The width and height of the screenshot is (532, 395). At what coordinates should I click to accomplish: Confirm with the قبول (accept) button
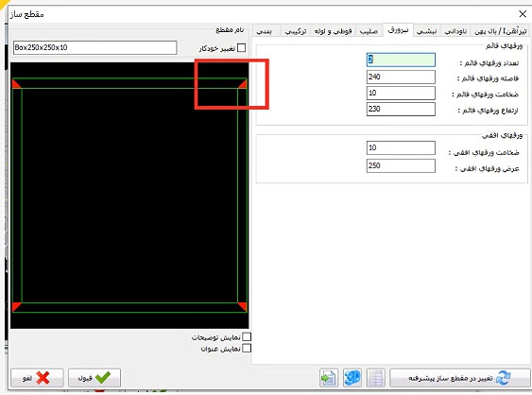(94, 377)
